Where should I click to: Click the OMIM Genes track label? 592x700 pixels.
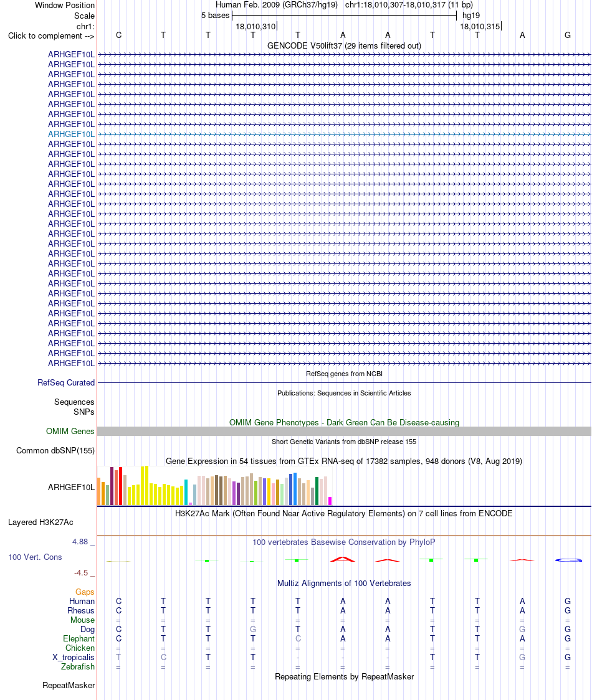(x=70, y=431)
